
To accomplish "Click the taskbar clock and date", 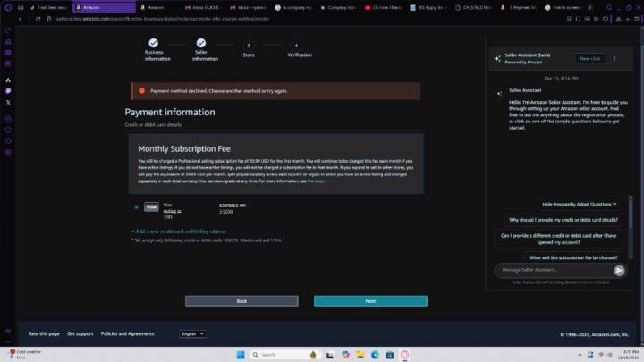I will [x=631, y=355].
